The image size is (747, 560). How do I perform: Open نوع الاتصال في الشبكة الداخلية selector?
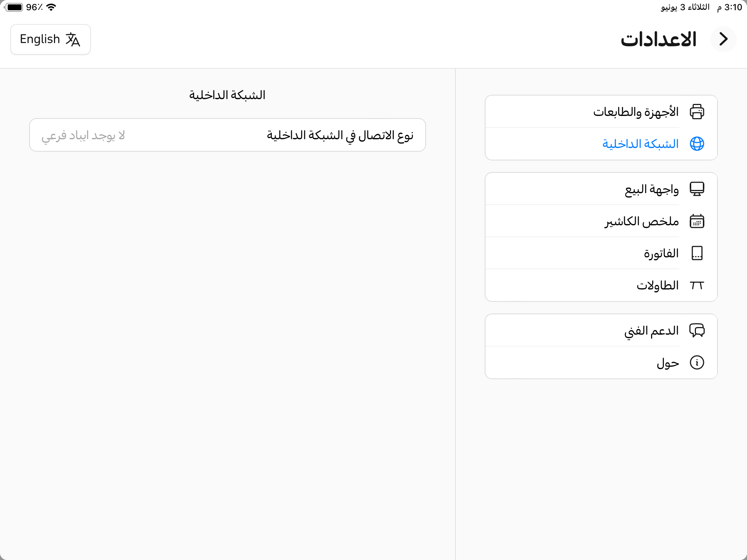point(228,135)
